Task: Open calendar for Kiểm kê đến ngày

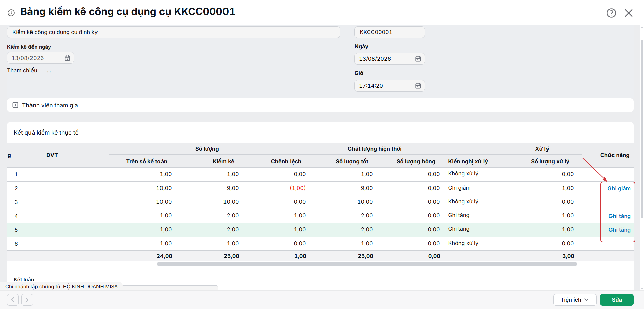Action: pyautogui.click(x=67, y=58)
